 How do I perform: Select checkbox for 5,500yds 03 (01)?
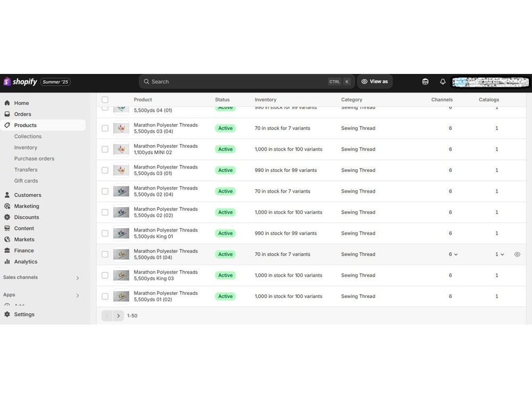(x=105, y=170)
